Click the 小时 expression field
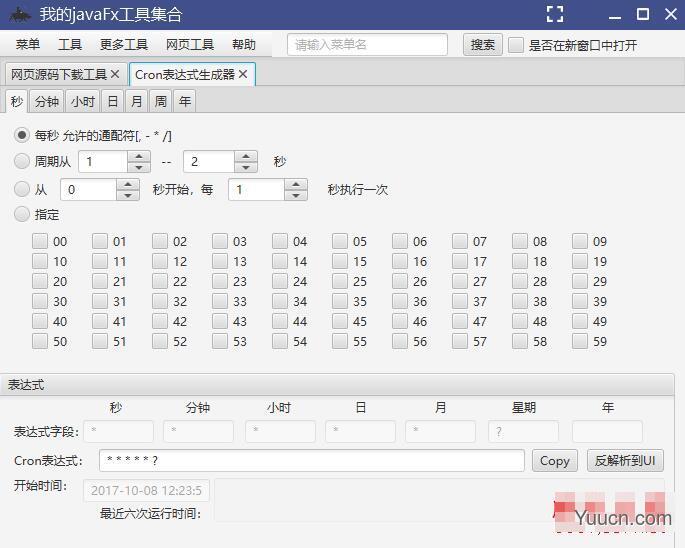 tap(280, 431)
